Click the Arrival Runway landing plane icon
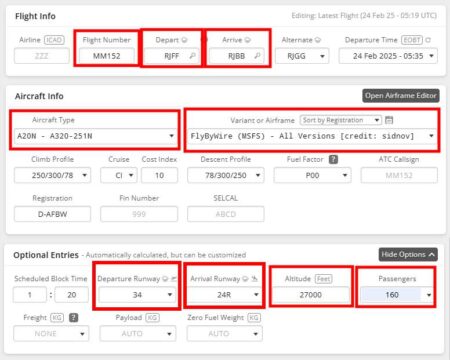The image size is (450, 360). (255, 279)
